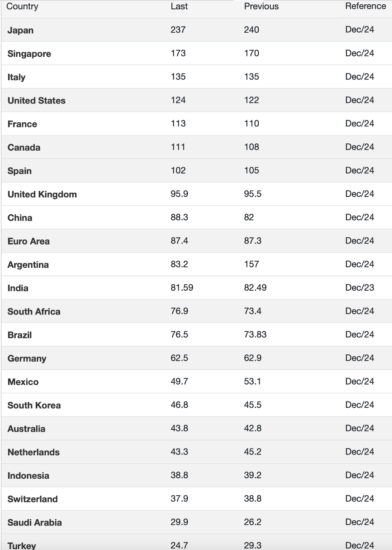Viewport: 392px width, 550px height.
Task: Select the United Kingdom link
Action: (42, 194)
